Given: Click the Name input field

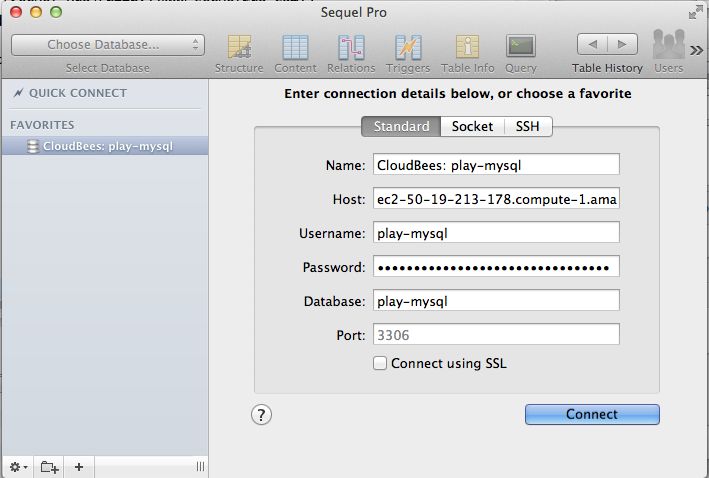Looking at the screenshot, I should click(x=496, y=165).
